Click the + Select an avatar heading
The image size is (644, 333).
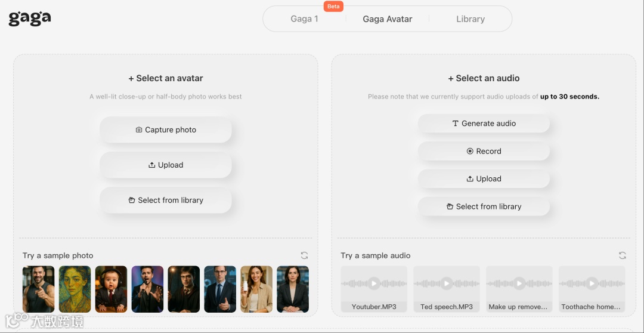pos(166,78)
